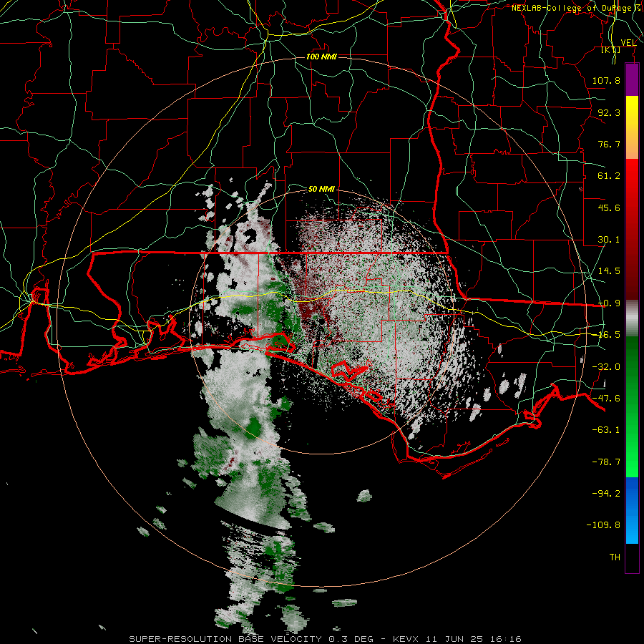Screen dimensions: 644x644
Task: Select the -0.9 velocity scale value
Action: tap(609, 303)
